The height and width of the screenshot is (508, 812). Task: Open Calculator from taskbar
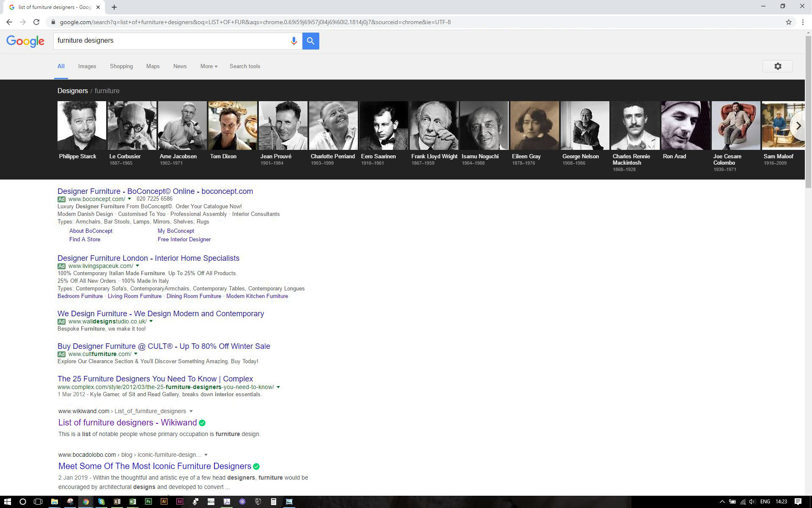(x=274, y=502)
